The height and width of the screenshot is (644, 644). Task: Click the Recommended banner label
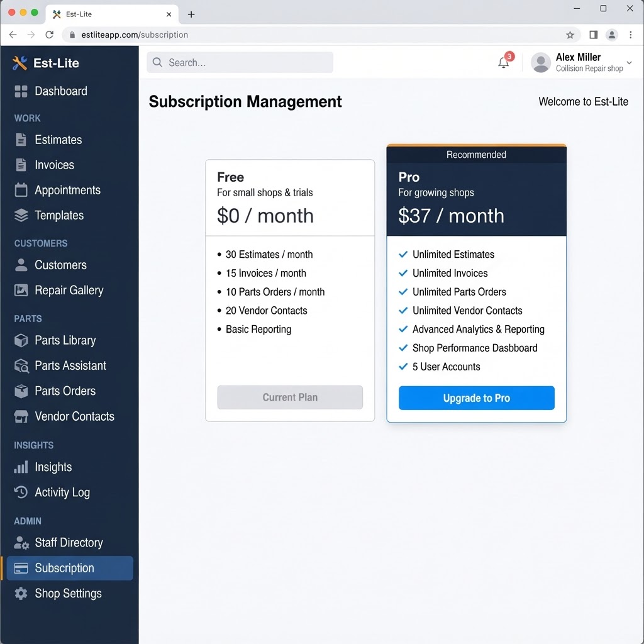point(477,155)
